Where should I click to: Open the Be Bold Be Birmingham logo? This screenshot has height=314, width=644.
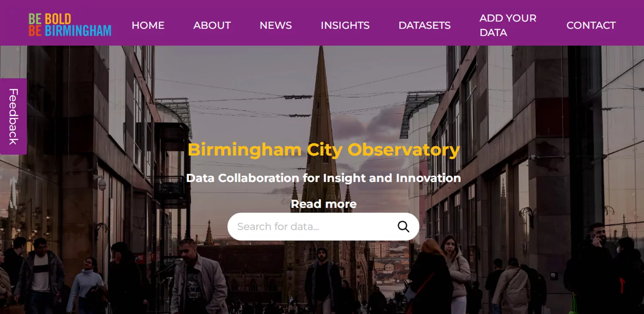[70, 25]
